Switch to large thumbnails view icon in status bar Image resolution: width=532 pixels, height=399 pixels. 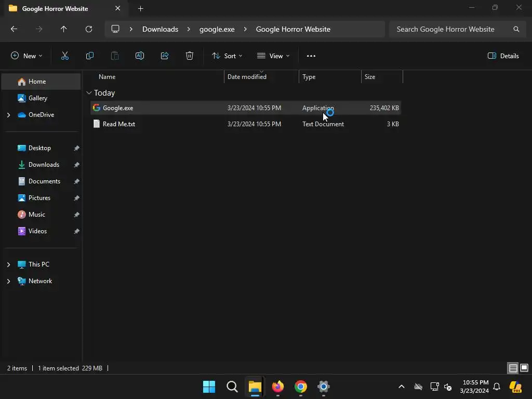click(524, 368)
